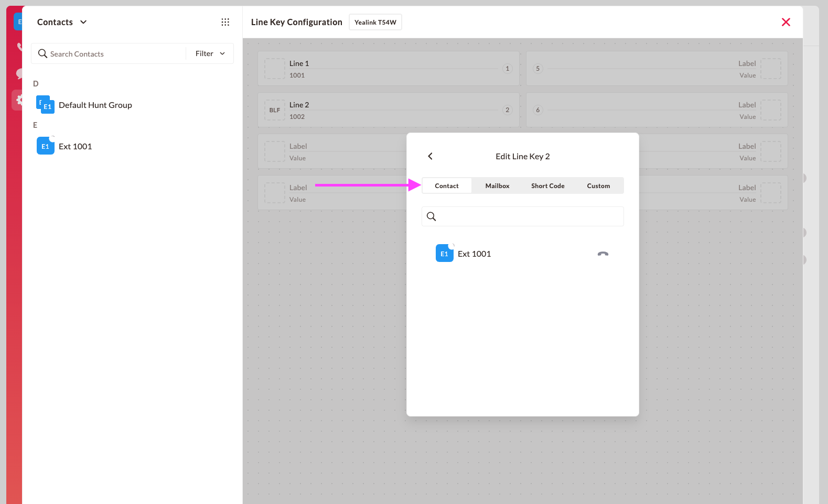Click the 1002 value under Line 2
Screen dimensions: 828x504
point(297,117)
